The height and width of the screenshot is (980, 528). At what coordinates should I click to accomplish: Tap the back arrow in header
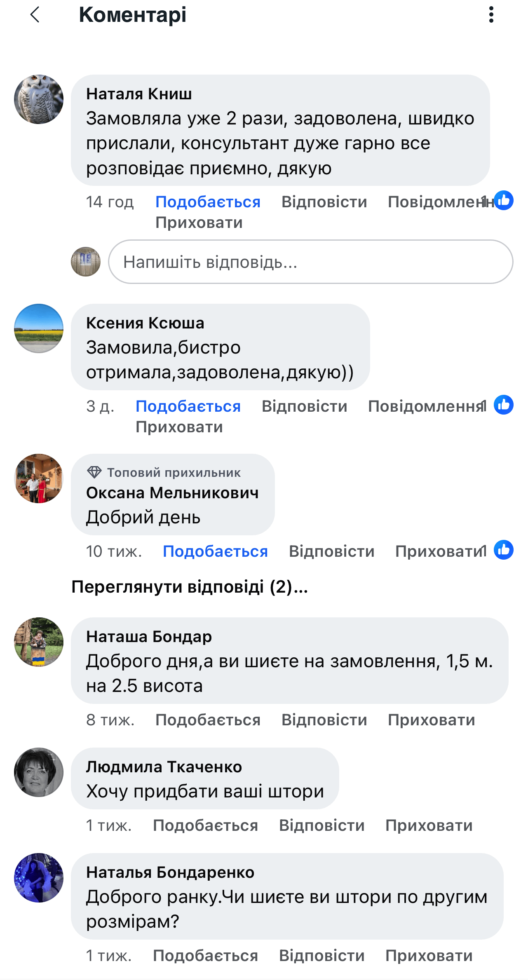(x=35, y=15)
